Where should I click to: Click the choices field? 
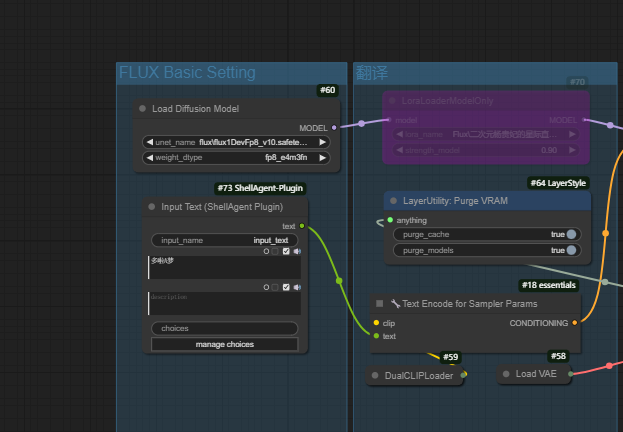[224, 328]
